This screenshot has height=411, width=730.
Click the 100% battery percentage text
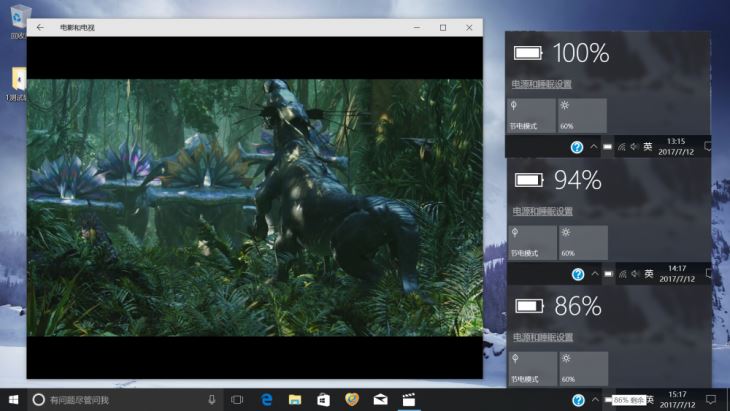581,53
